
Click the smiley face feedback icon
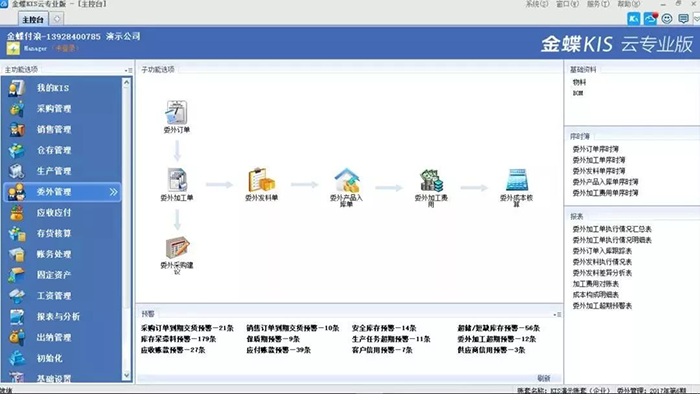pyautogui.click(x=667, y=19)
